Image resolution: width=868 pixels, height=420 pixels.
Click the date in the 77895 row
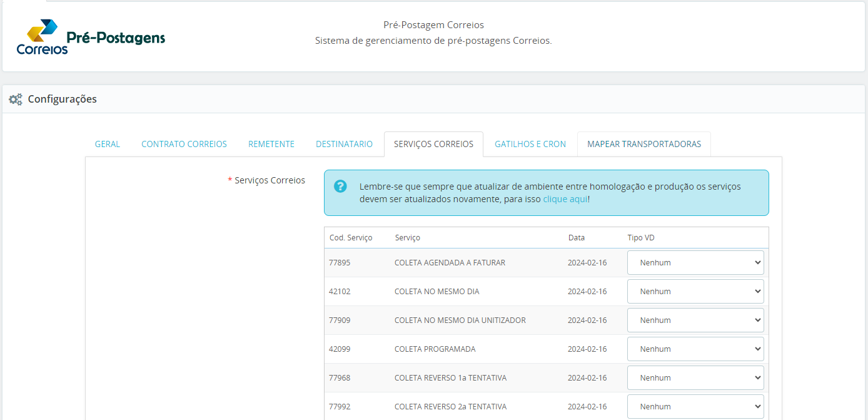tap(587, 263)
